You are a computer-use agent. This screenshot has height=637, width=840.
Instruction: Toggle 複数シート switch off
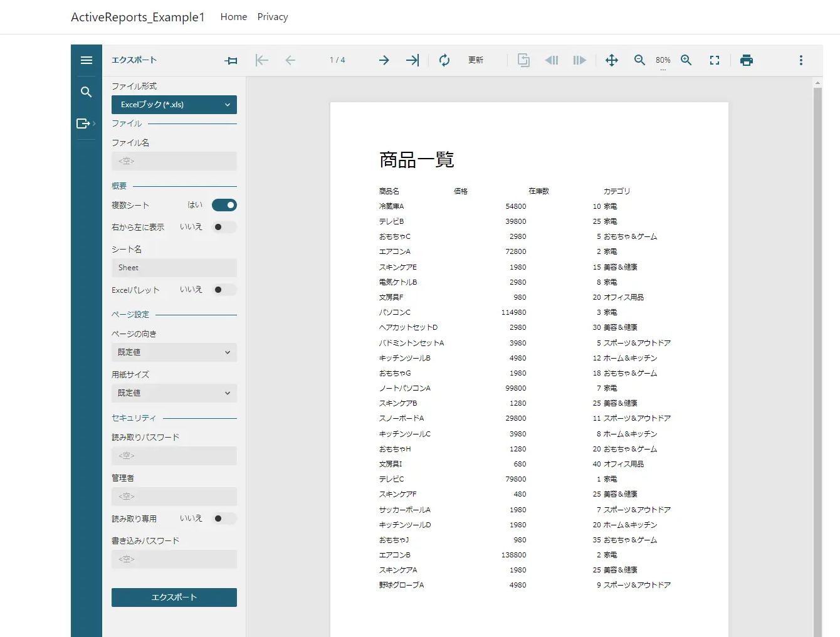click(x=224, y=205)
